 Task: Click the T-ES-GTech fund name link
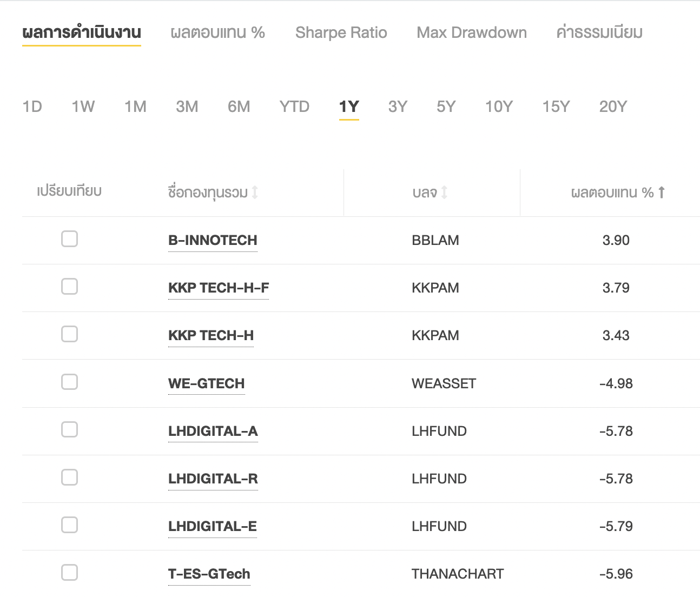coord(209,574)
